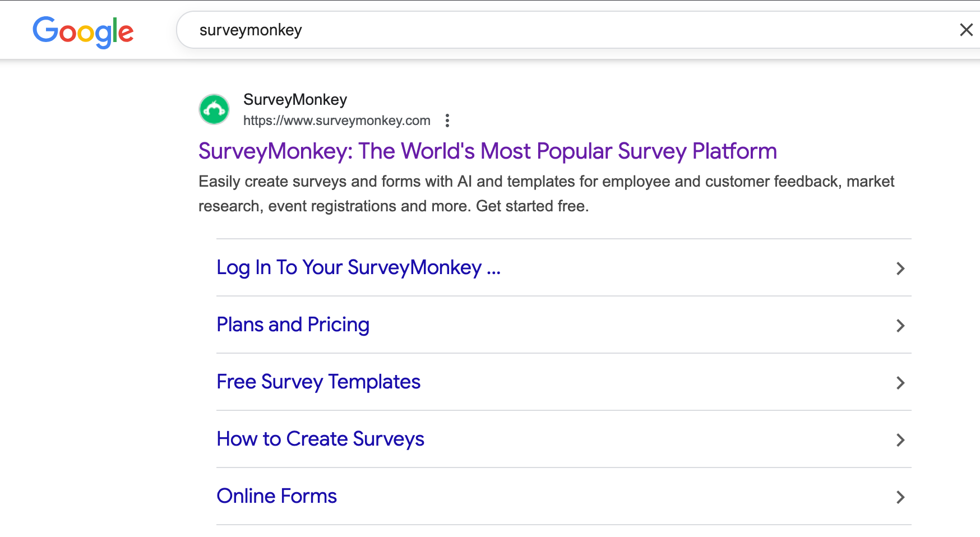Go to the Plans and Pricing sitelink
This screenshot has height=537, width=980.
tap(293, 325)
